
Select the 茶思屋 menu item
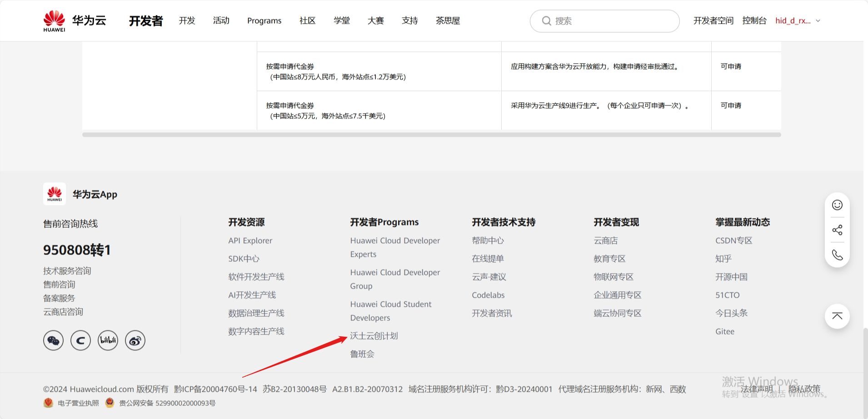tap(448, 21)
